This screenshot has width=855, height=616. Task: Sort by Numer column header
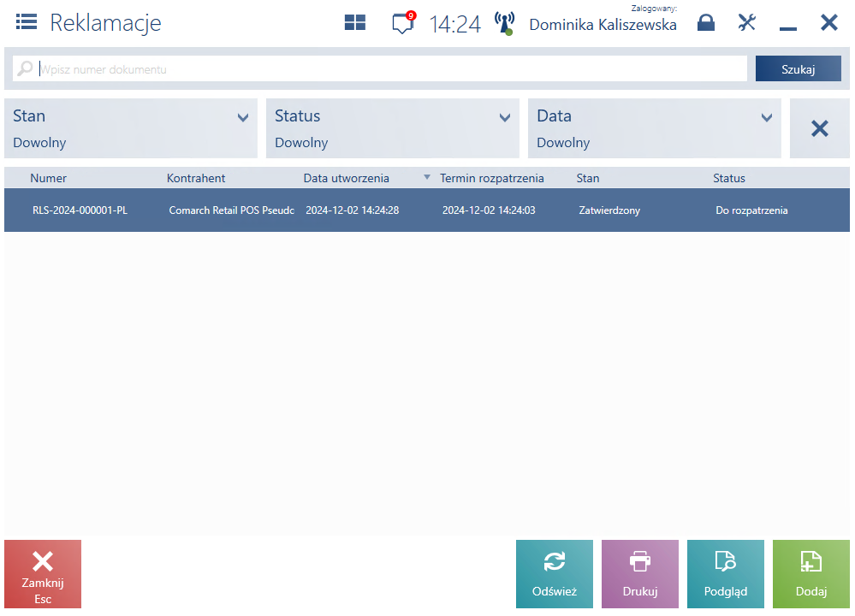(49, 178)
